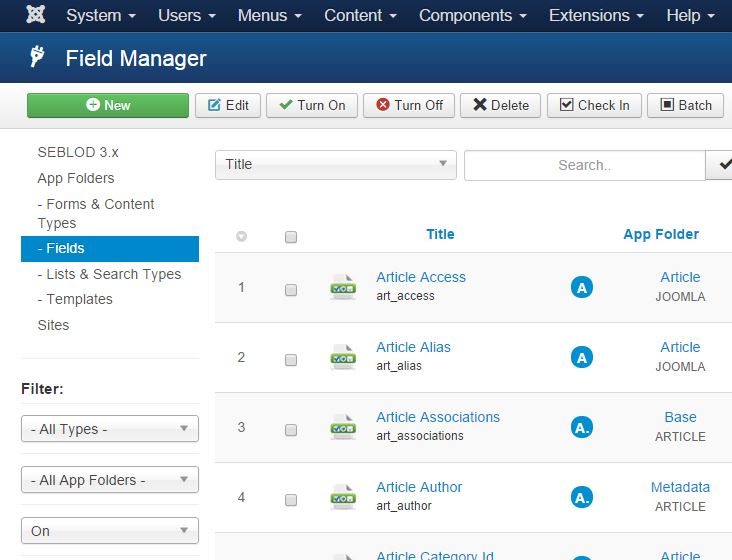
Task: Click the Turn Off button
Action: coord(409,105)
